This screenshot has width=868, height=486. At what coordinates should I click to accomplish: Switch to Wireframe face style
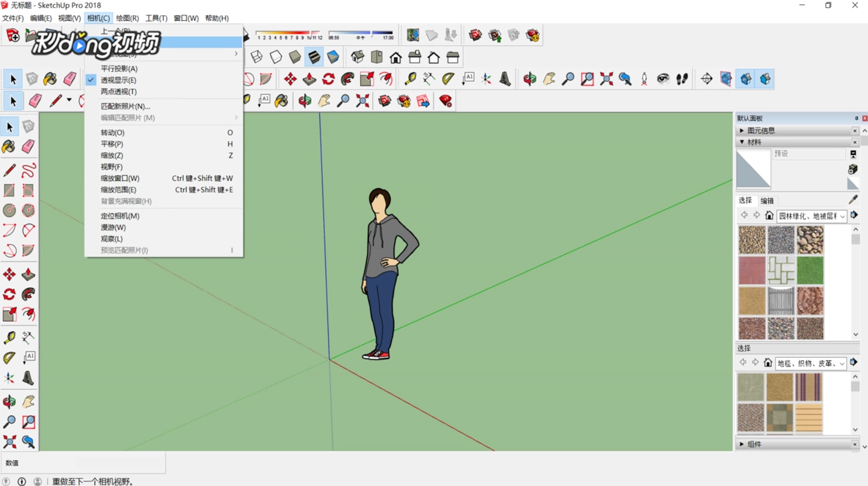coord(256,57)
